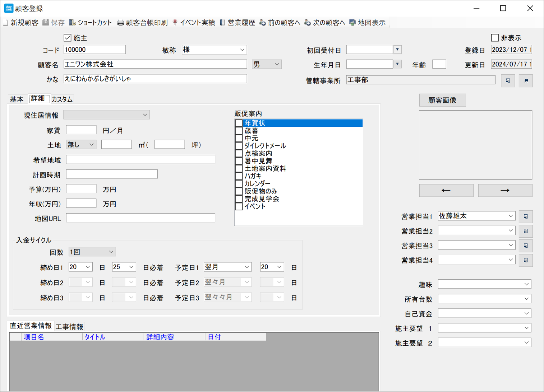Check ダイレクトメール in the 販促案内 list
This screenshot has height=392, width=544.
tap(239, 146)
